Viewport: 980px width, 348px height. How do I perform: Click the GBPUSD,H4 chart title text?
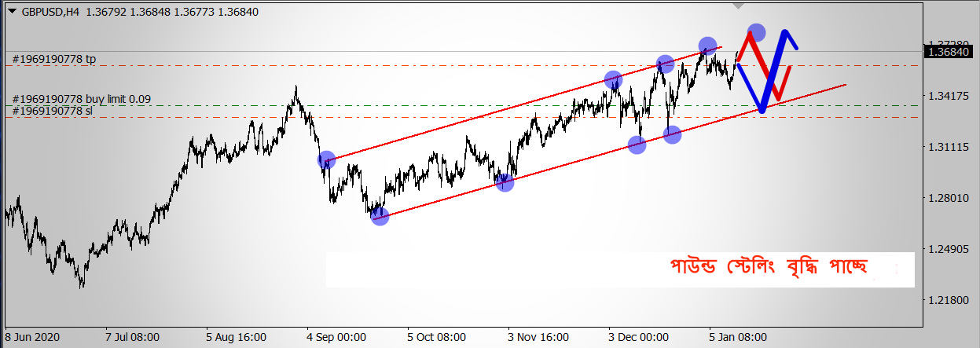[50, 12]
